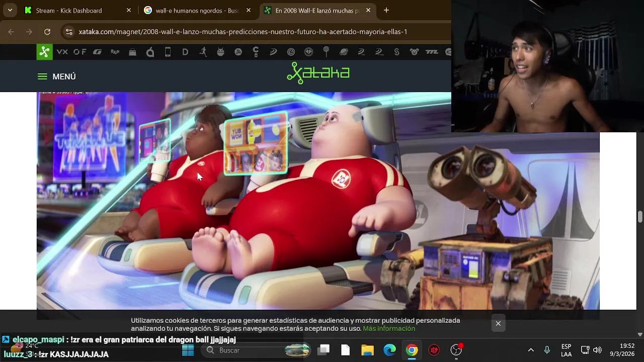Open the OF site icon in network bar

(80, 52)
